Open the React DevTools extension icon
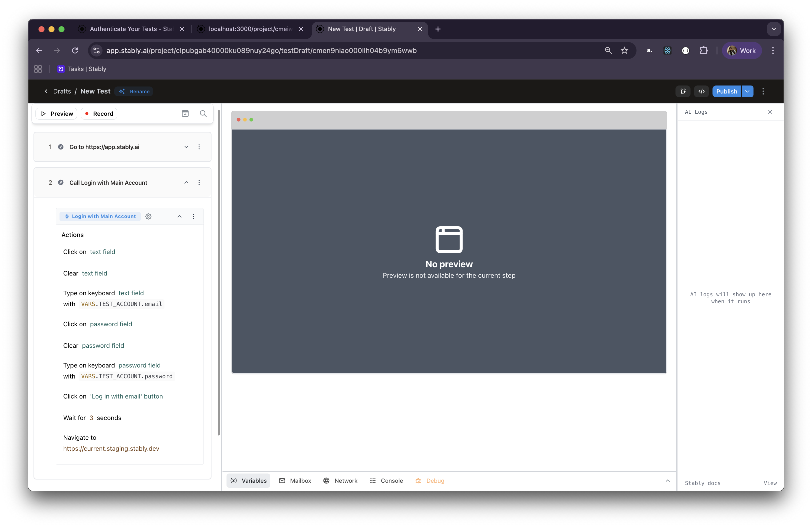This screenshot has height=528, width=812. coord(667,50)
